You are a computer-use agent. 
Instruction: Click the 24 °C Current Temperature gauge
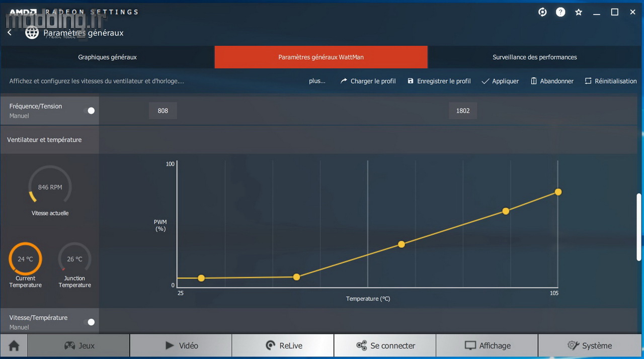tap(25, 259)
